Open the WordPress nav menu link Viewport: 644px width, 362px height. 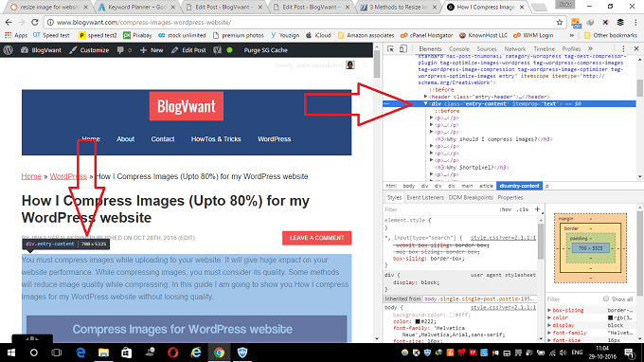[x=274, y=139]
